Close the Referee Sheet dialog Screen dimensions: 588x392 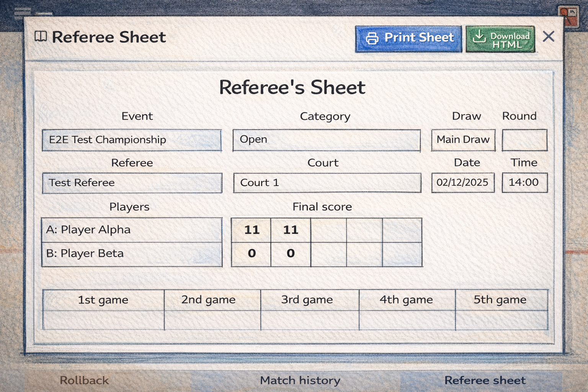point(549,36)
